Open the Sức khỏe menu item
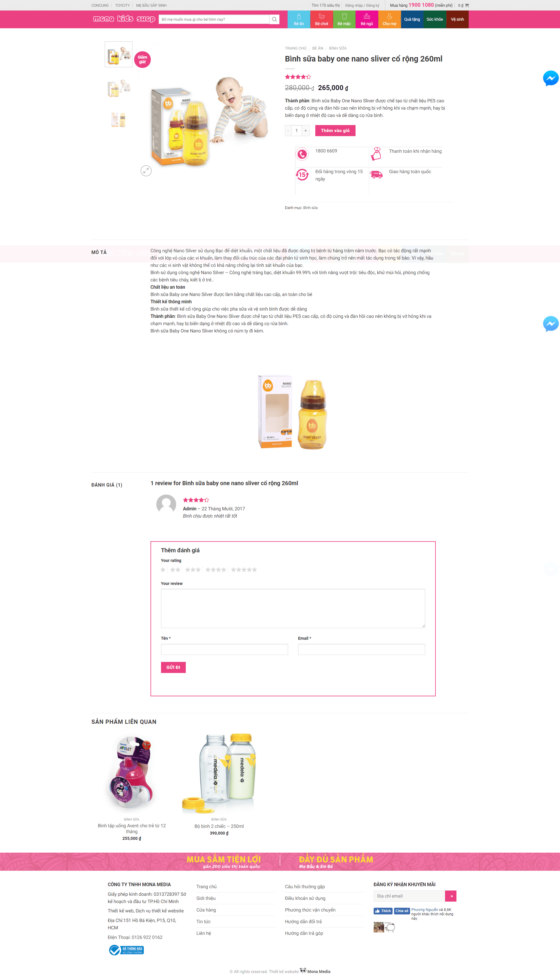Screen dimensions: 560x980 (435, 19)
